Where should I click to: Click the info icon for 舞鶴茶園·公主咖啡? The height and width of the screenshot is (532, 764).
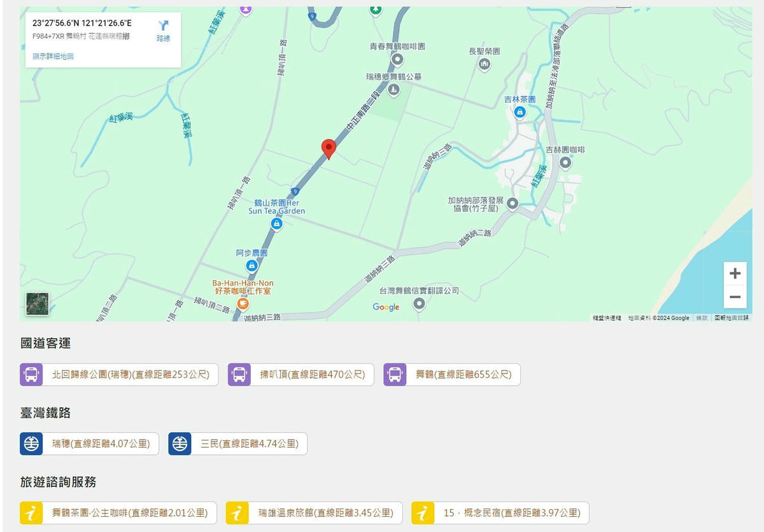pos(31,513)
